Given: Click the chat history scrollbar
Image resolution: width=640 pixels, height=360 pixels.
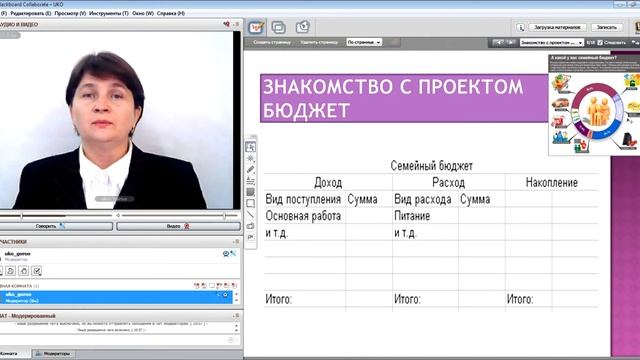Looking at the screenshot, I should pyautogui.click(x=236, y=327).
